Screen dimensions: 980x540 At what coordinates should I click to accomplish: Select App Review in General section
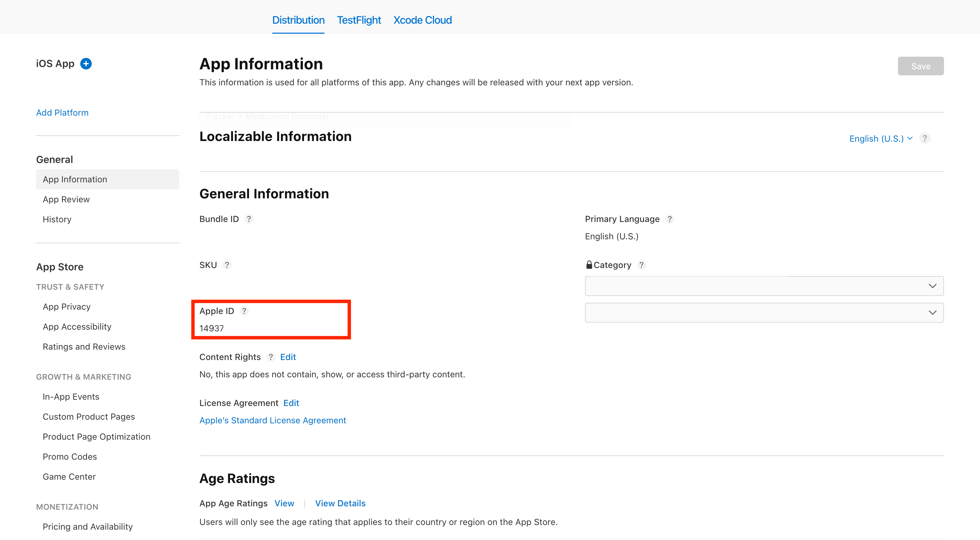point(66,199)
